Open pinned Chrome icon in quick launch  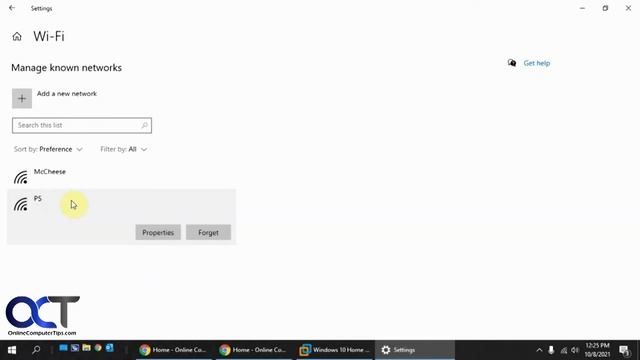point(98,348)
